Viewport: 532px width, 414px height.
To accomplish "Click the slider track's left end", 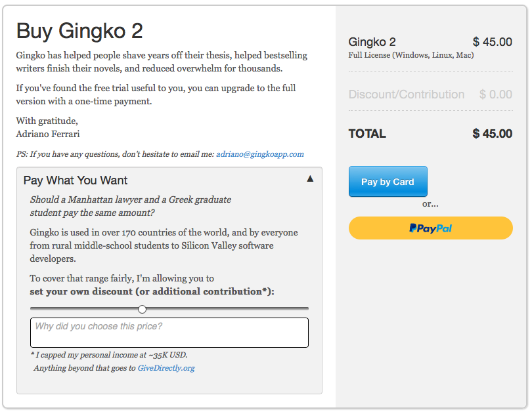I will [x=32, y=309].
